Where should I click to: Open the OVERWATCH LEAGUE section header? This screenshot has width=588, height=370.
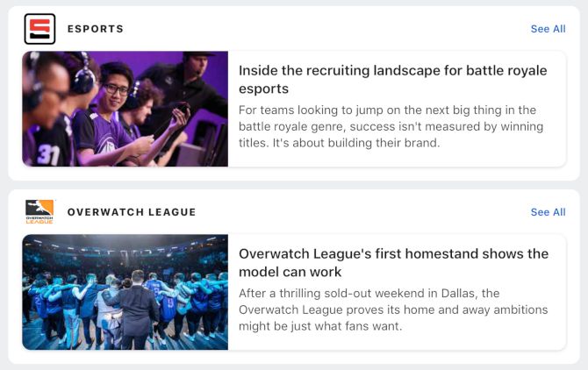pyautogui.click(x=132, y=212)
